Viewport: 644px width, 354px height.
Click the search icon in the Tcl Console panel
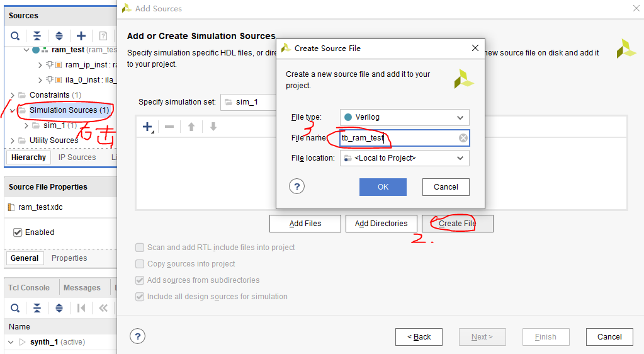(x=15, y=308)
